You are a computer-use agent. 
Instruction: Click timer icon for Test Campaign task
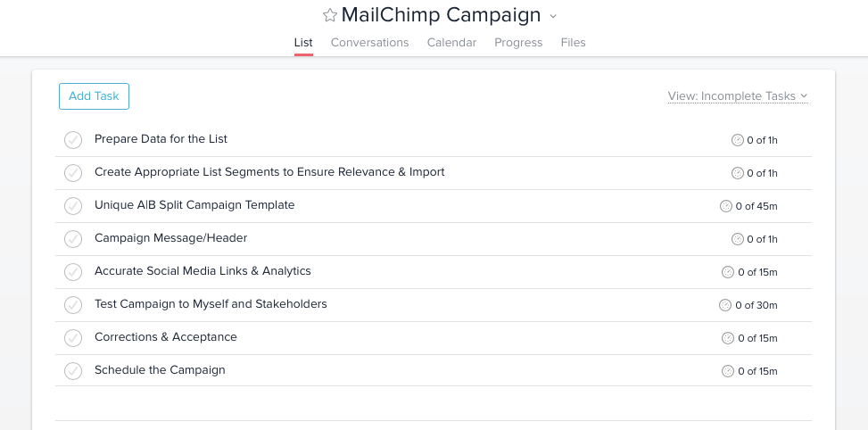[x=725, y=305]
